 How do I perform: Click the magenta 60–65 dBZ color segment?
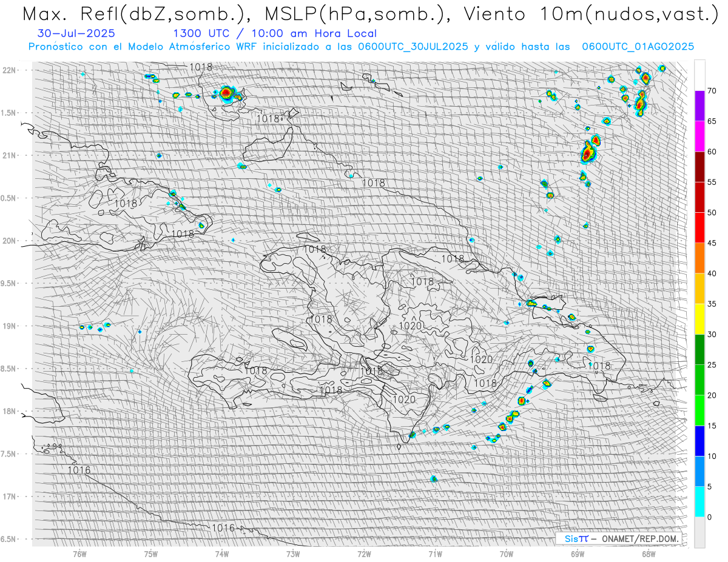coord(699,136)
